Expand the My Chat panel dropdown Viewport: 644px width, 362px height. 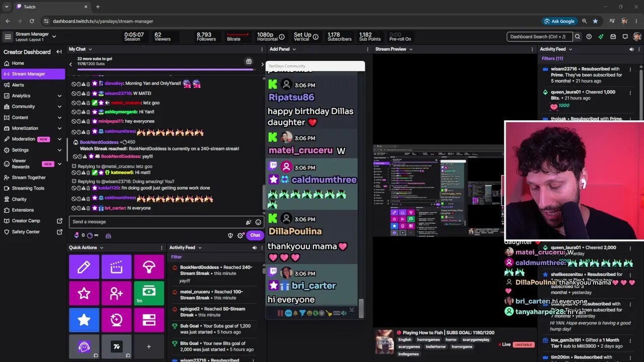(x=90, y=49)
